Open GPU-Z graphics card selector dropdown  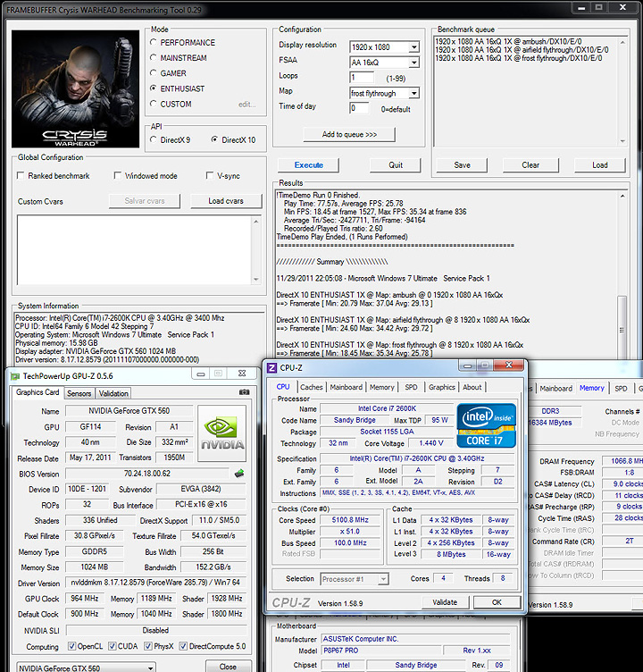point(150,668)
